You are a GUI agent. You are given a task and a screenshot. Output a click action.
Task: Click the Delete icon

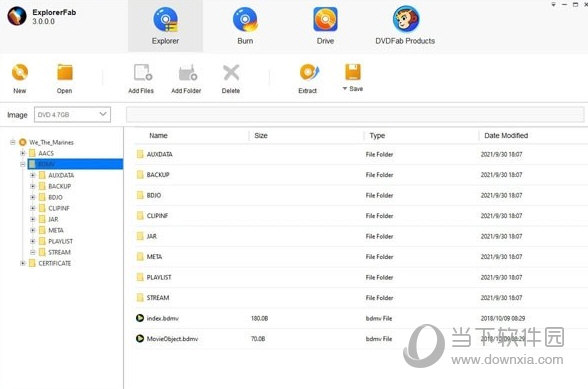pos(231,73)
